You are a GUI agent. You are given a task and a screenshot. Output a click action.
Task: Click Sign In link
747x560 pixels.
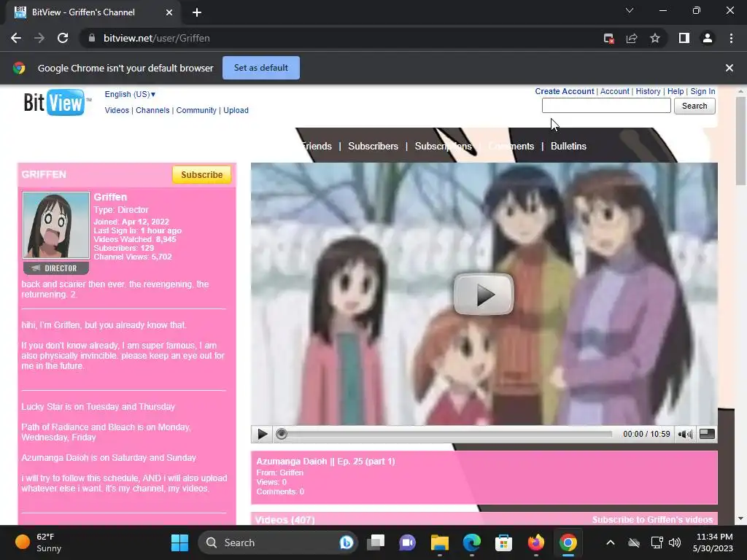click(x=703, y=91)
